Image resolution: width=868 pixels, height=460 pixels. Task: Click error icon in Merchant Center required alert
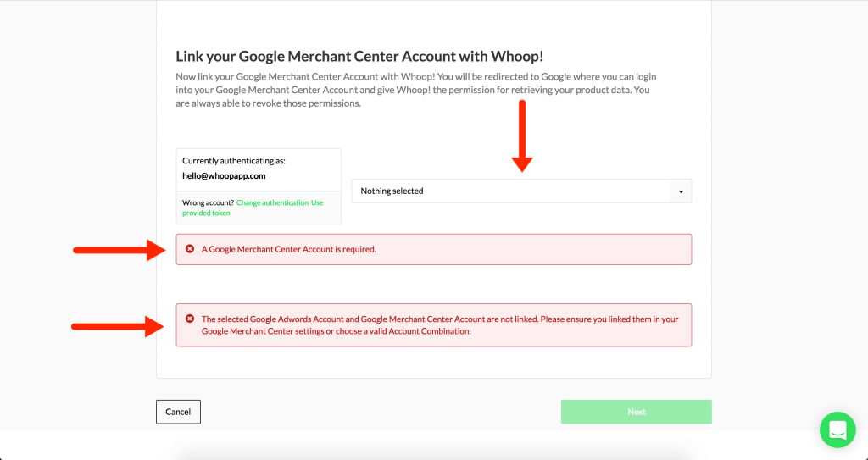(190, 249)
